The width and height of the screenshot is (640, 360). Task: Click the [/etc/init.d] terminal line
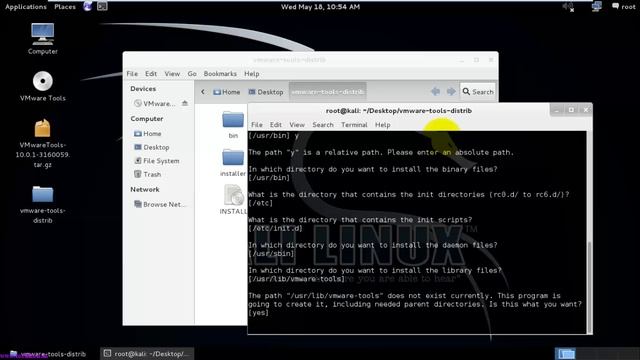click(x=275, y=228)
